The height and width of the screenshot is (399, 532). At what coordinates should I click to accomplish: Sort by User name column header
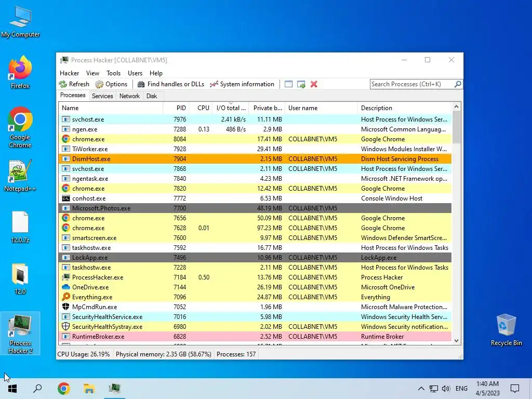click(x=321, y=108)
